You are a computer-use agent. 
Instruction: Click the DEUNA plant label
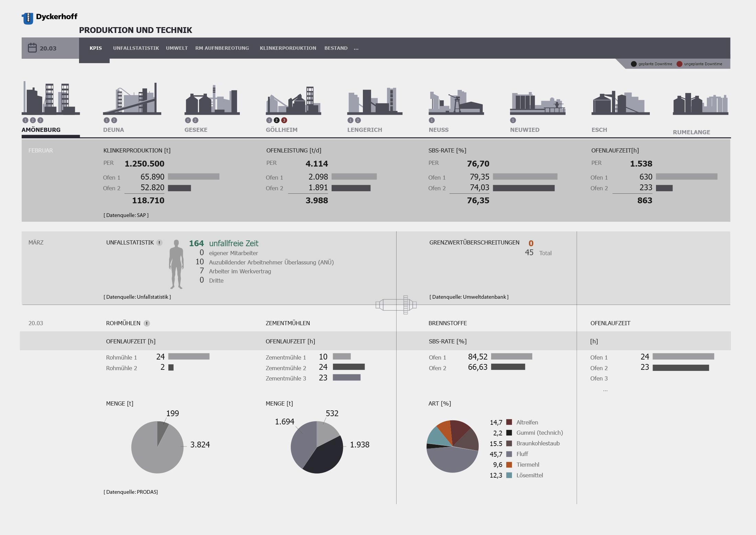113,130
